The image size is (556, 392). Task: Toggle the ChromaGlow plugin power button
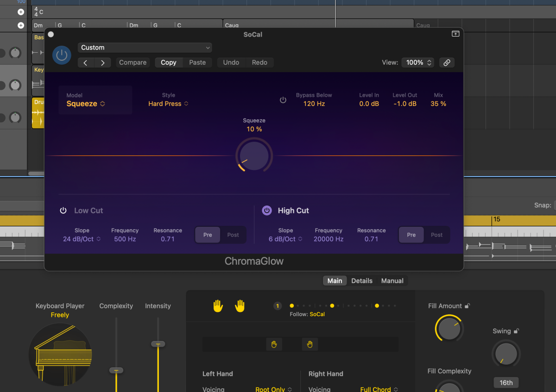tap(62, 55)
